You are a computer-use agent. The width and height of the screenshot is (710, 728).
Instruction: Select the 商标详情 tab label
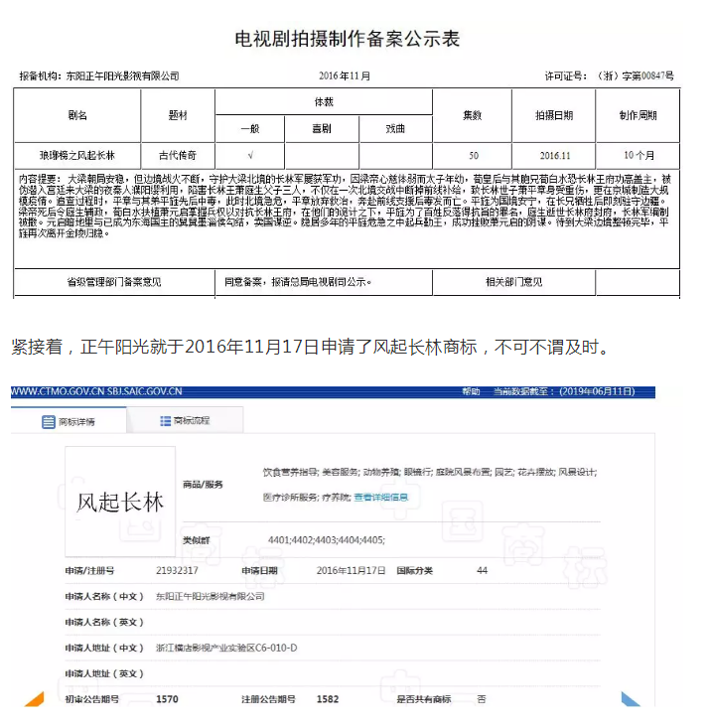click(75, 421)
